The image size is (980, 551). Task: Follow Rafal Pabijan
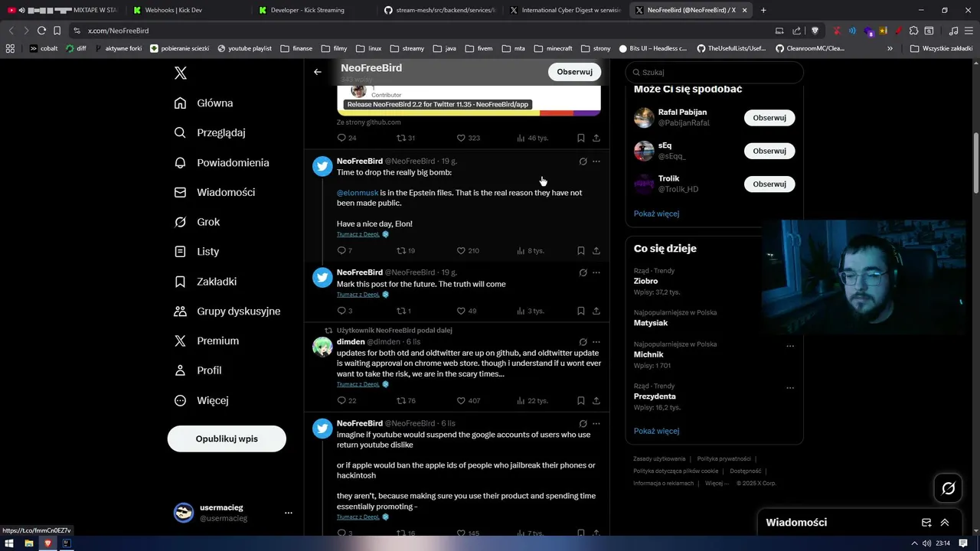[769, 118]
